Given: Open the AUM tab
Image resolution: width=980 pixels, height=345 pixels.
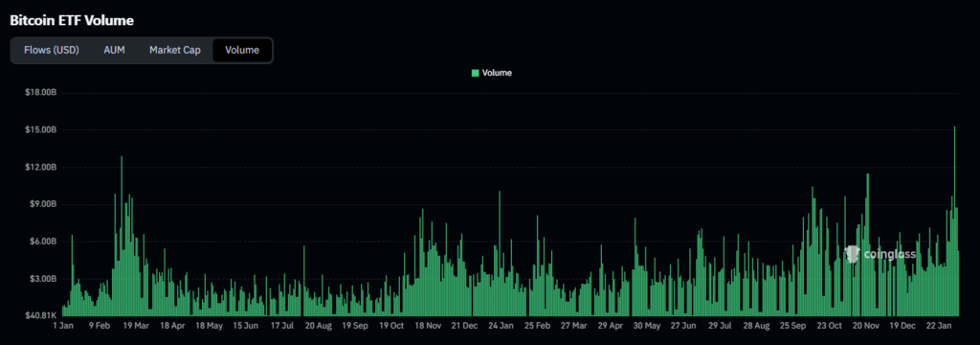Looking at the screenshot, I should tap(115, 50).
